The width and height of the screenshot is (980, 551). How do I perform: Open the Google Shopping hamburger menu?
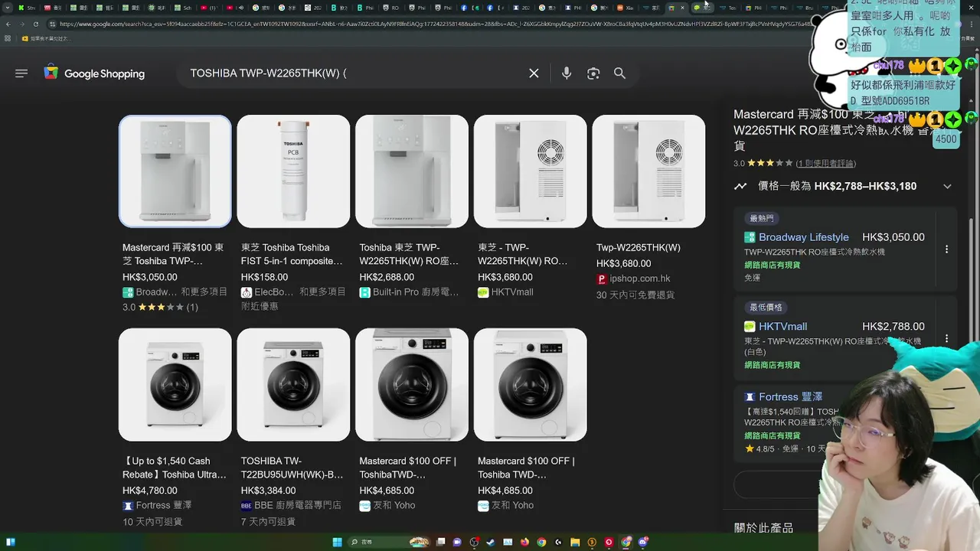[x=21, y=73]
